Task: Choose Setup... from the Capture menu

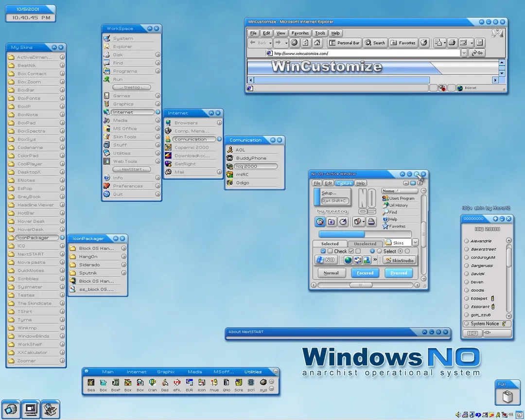Action: tap(329, 193)
